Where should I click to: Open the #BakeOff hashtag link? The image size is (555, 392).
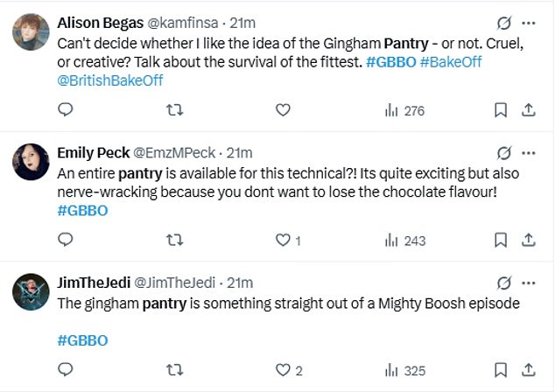(x=450, y=61)
